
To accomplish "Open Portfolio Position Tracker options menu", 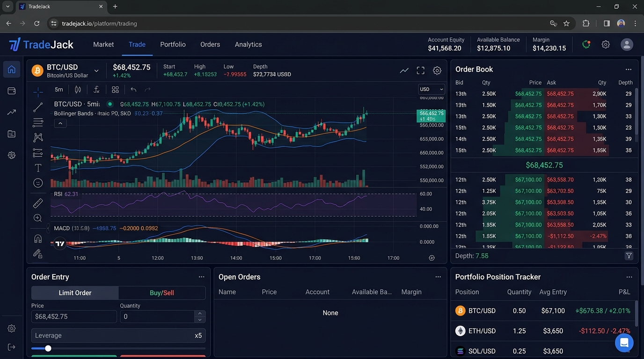I will (x=629, y=277).
